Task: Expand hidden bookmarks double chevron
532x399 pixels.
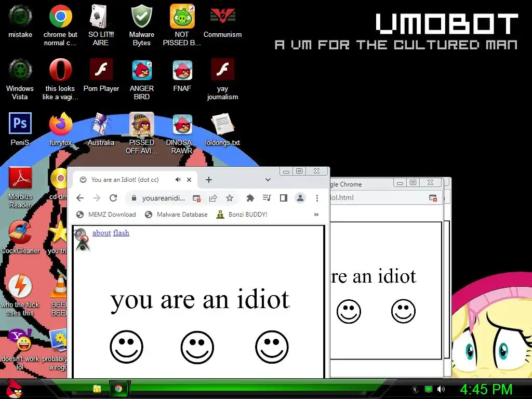Action: coord(316,215)
